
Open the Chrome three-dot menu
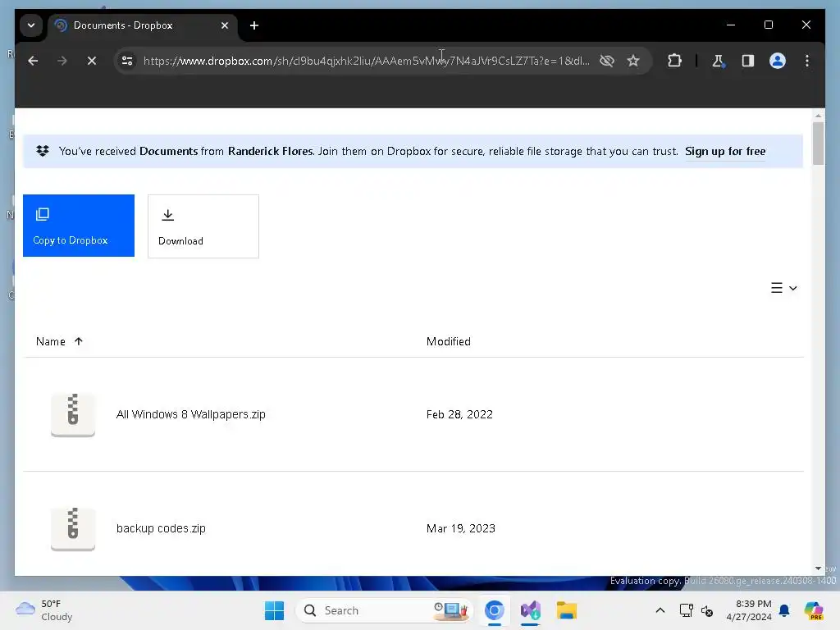point(807,61)
